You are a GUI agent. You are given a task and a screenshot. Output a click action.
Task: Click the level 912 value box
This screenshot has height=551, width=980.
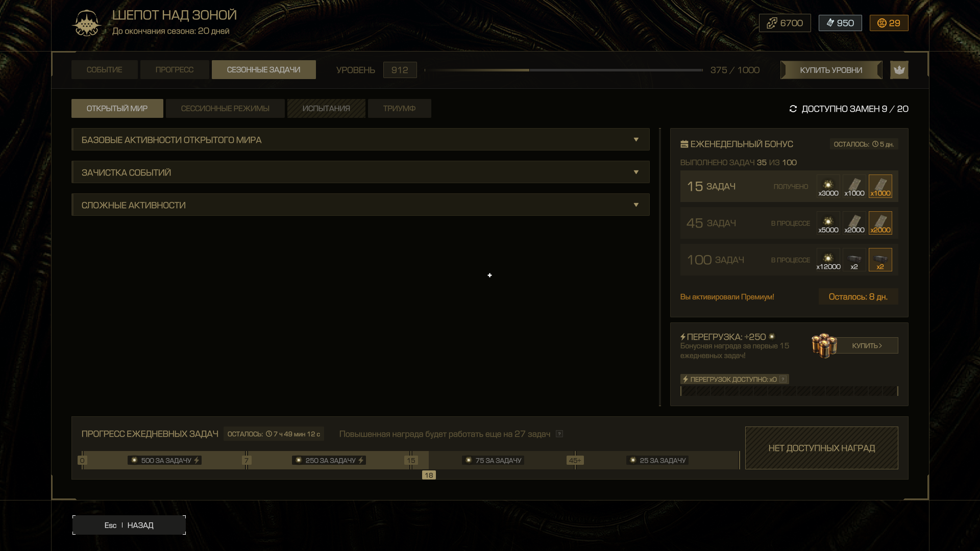[400, 70]
